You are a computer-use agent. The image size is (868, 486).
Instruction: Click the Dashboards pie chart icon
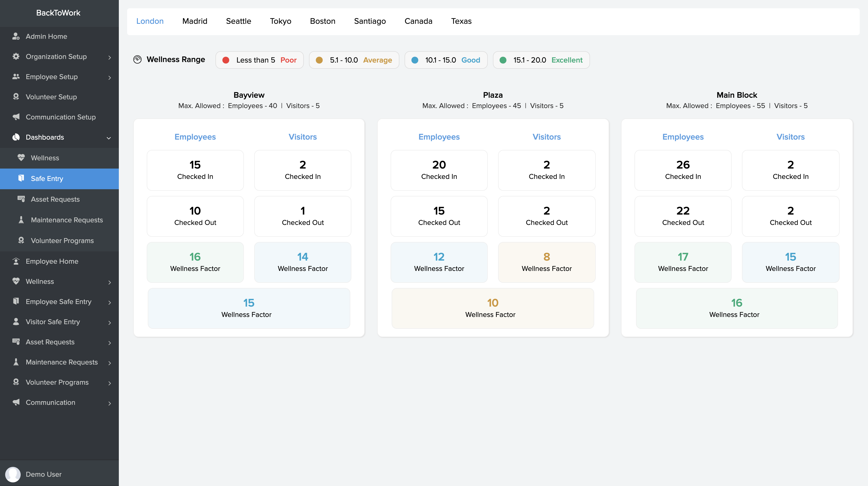16,137
